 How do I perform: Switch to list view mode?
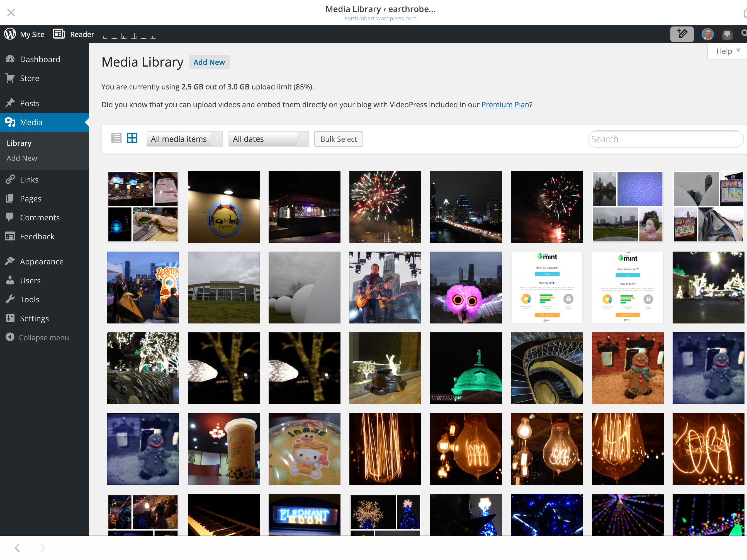tap(116, 138)
